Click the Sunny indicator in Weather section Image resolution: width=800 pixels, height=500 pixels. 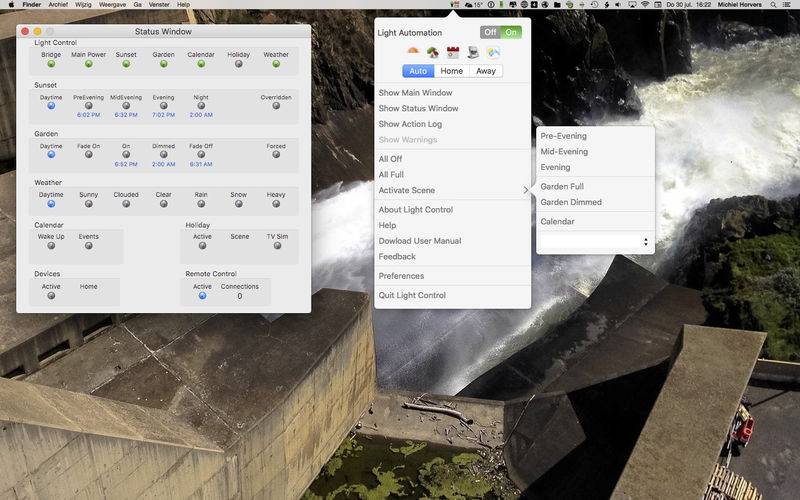coord(89,204)
